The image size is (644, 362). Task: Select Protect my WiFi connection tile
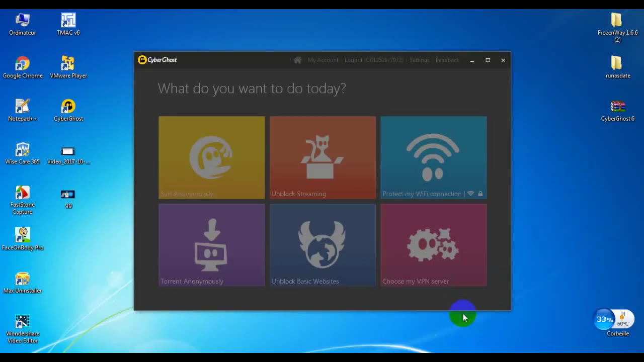(433, 157)
